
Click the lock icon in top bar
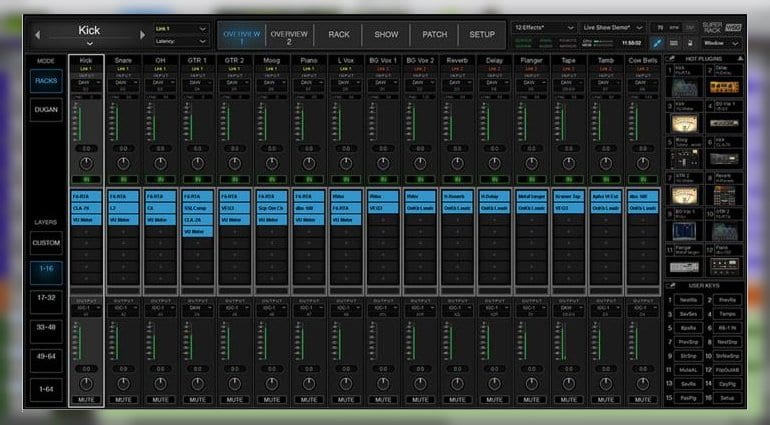(x=690, y=43)
